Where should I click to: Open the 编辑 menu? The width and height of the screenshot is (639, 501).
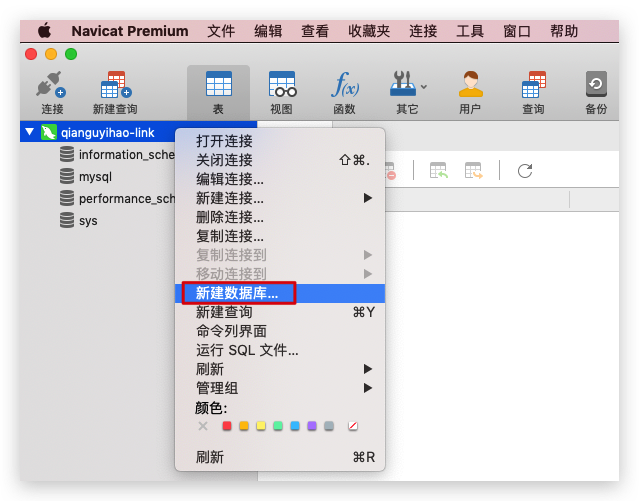(268, 31)
